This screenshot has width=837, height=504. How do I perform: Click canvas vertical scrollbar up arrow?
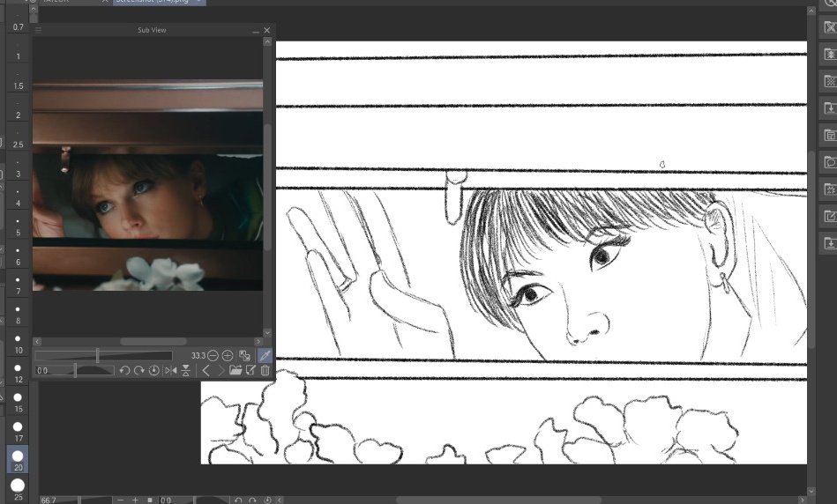pyautogui.click(x=811, y=11)
